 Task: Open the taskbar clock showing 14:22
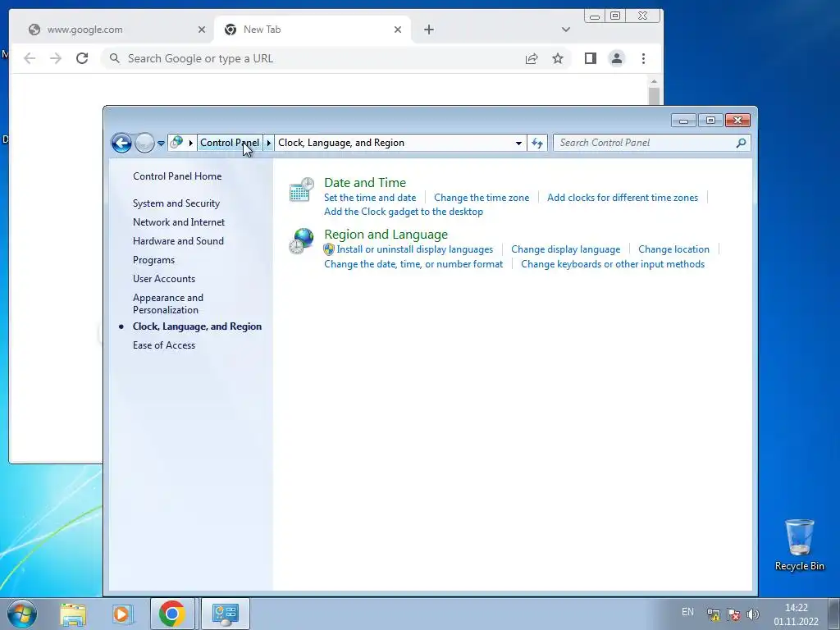796,614
